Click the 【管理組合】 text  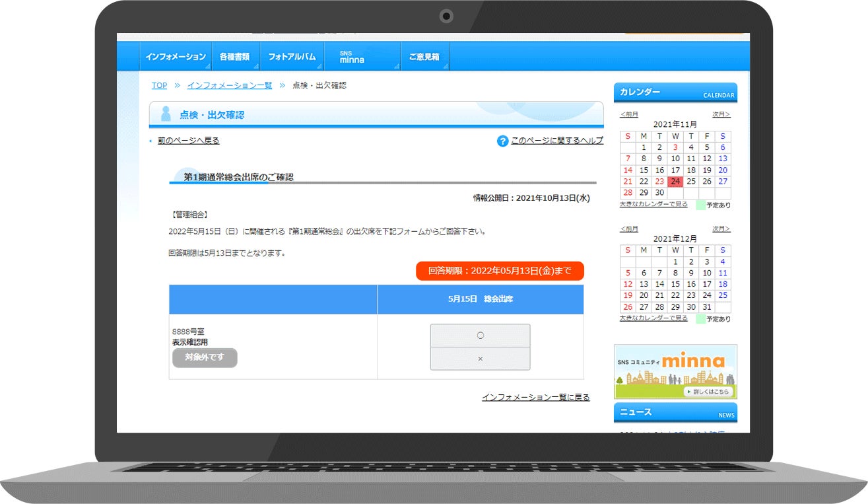click(x=189, y=215)
